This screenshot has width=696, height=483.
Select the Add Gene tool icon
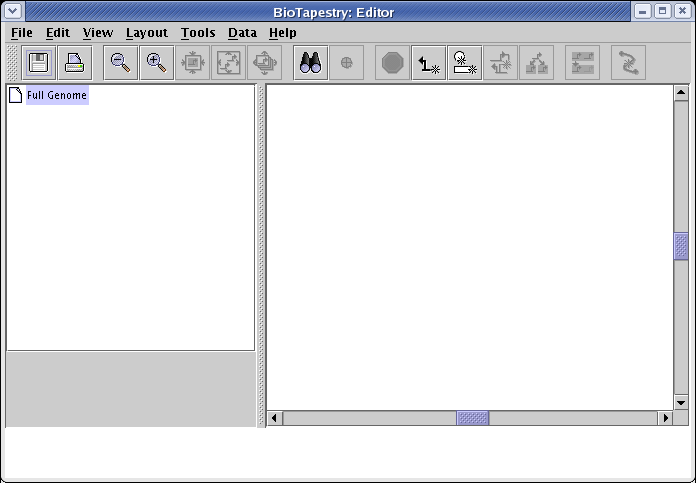pos(464,63)
